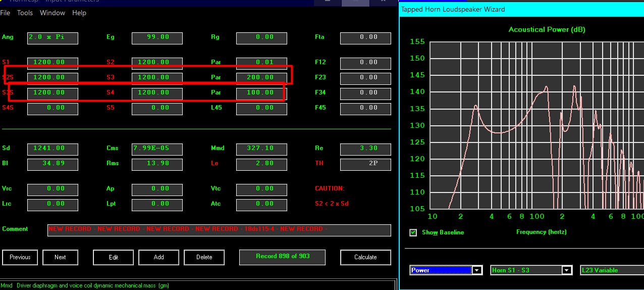644x290 pixels.
Task: Open the Help menu
Action: (79, 13)
